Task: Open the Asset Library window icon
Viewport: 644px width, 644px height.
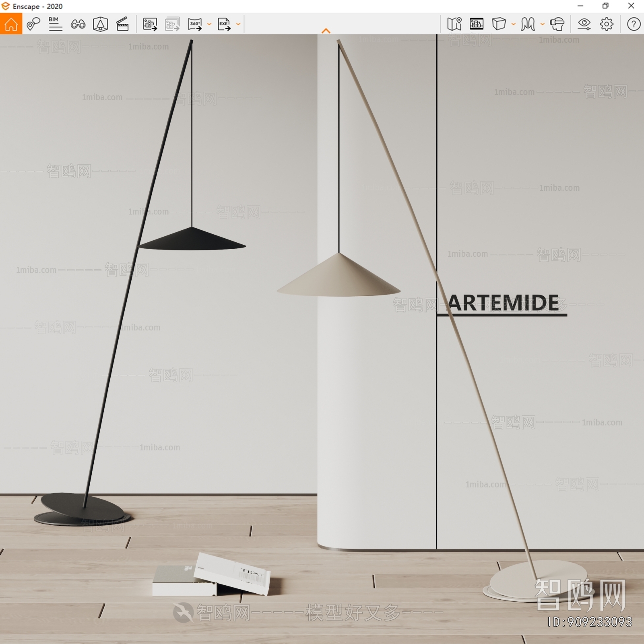Action: click(477, 24)
